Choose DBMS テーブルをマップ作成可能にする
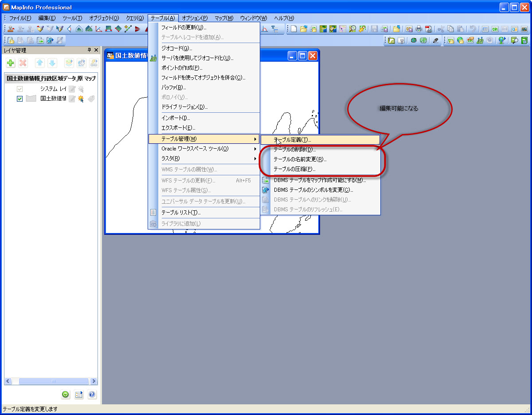Image resolution: width=532 pixels, height=415 pixels. pos(320,180)
